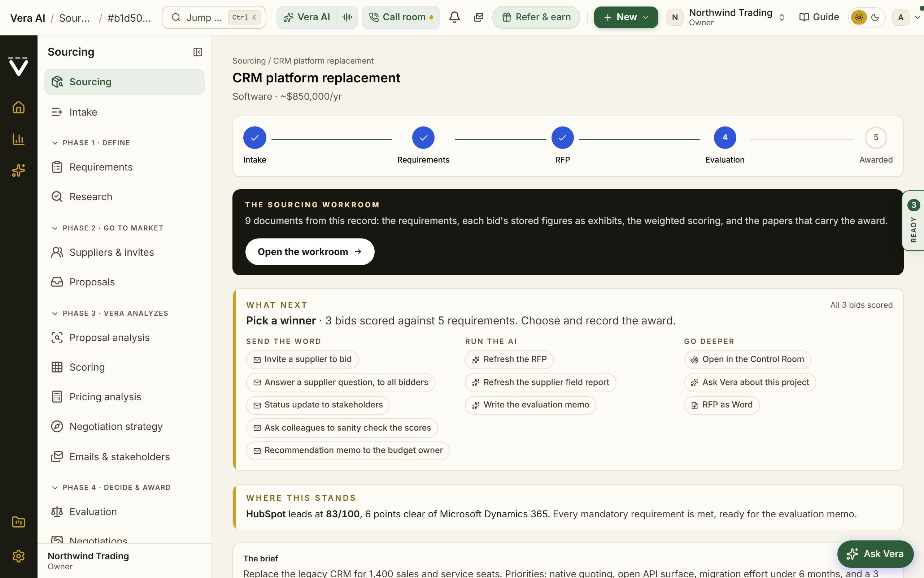Open Evaluation in the sidebar
The image size is (924, 578).
125,512
